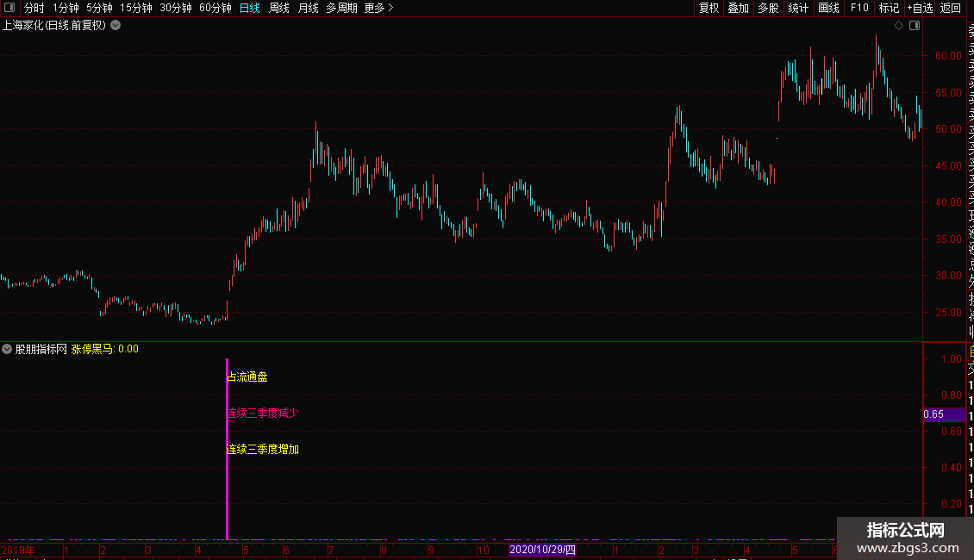Screen dimensions: 974x560
Task: Switch to 月线 monthly chart
Action: [308, 8]
